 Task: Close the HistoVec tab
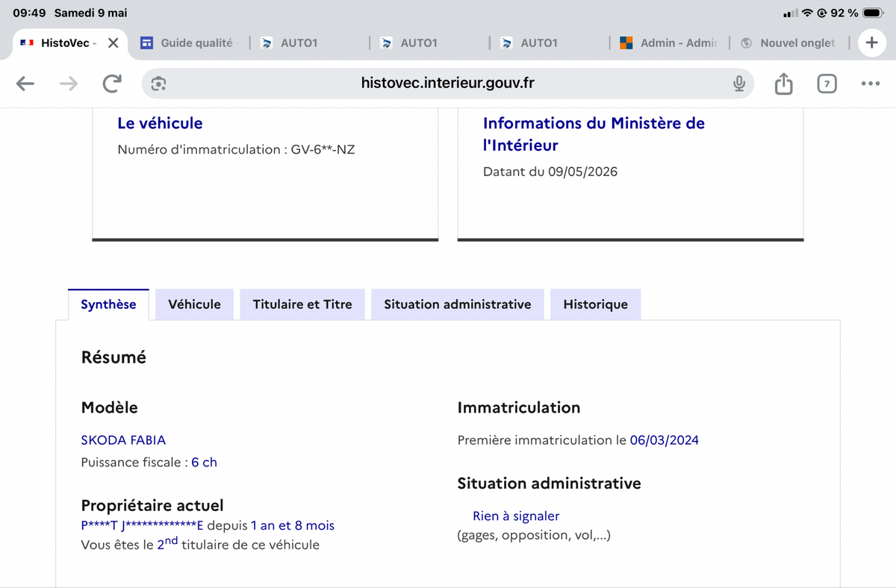tap(113, 43)
